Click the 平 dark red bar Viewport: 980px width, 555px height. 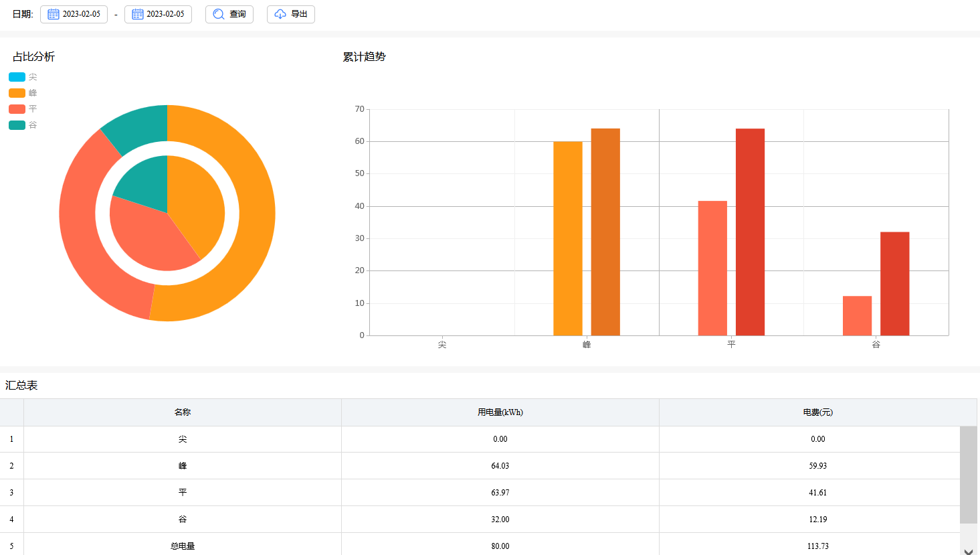(x=750, y=232)
